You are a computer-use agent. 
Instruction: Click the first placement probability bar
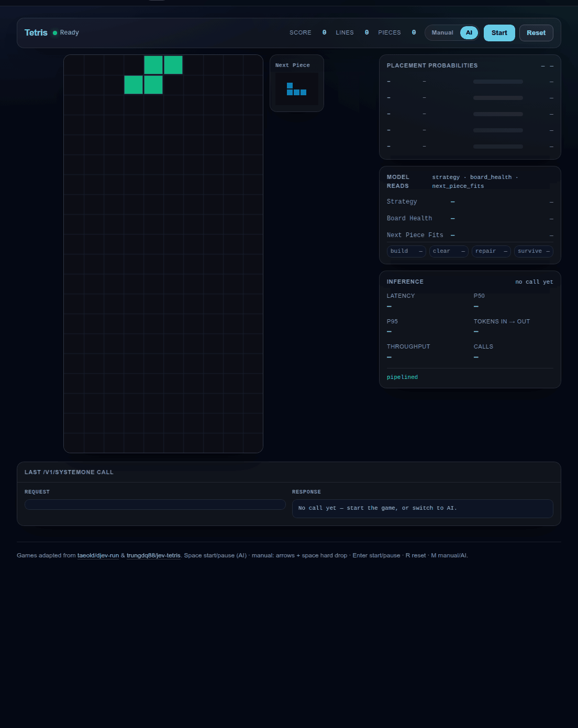(x=498, y=82)
